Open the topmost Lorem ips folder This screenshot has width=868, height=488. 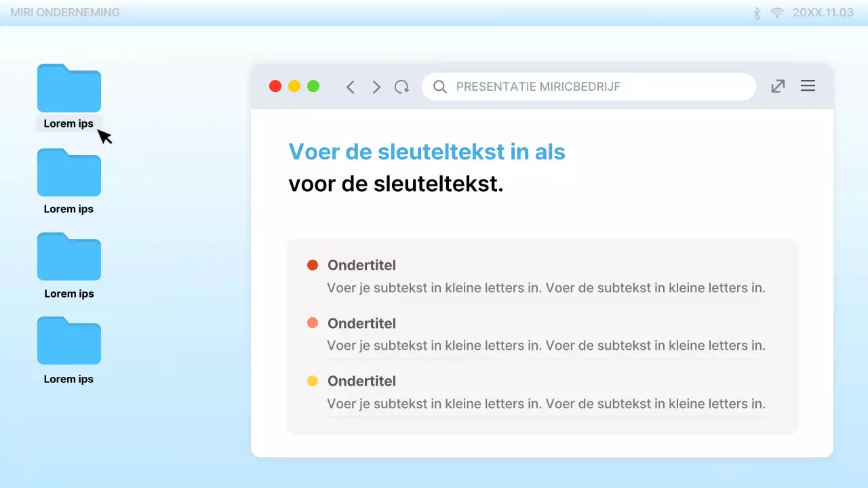[x=68, y=88]
